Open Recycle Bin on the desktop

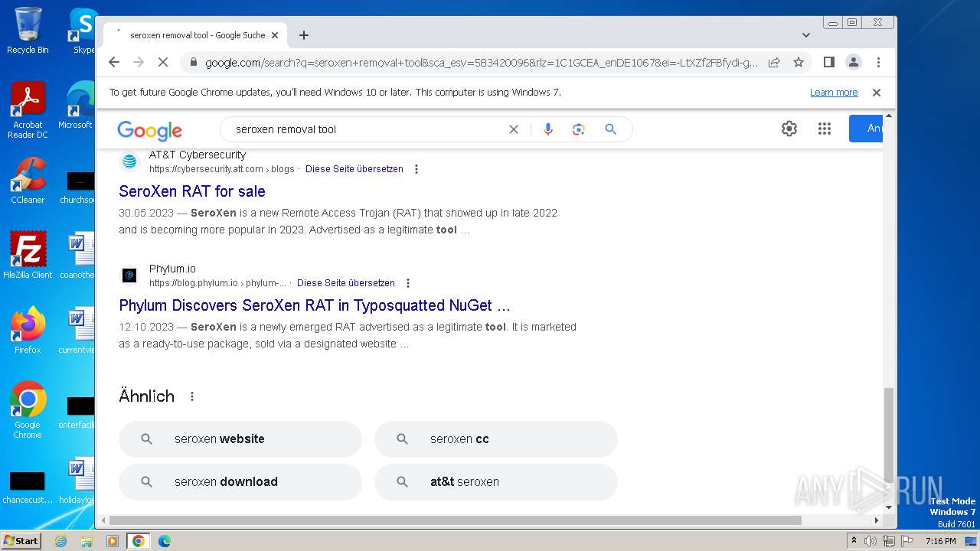(28, 31)
